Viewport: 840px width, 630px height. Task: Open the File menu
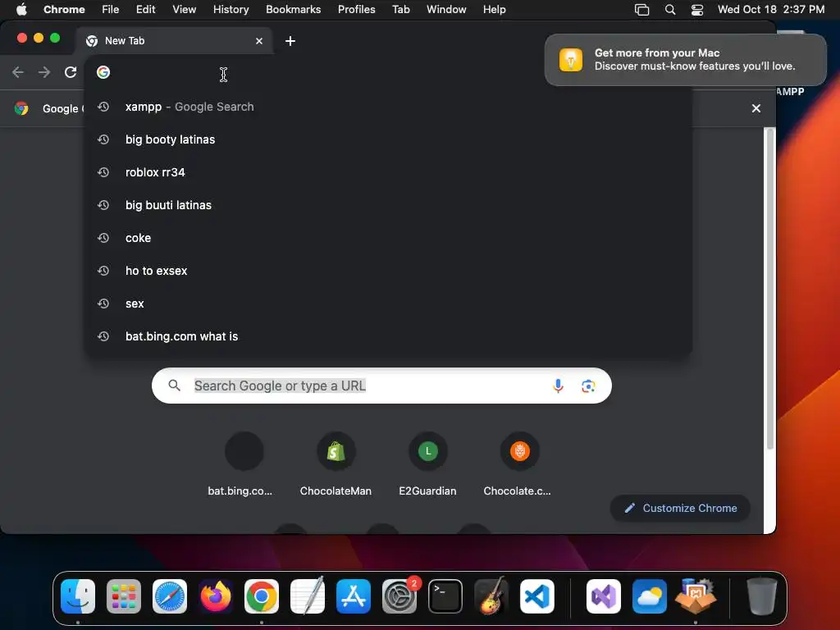pos(111,10)
